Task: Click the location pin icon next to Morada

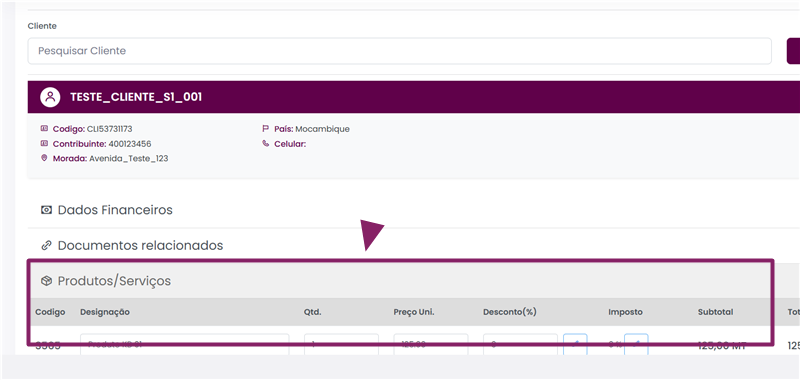Action: [44, 158]
